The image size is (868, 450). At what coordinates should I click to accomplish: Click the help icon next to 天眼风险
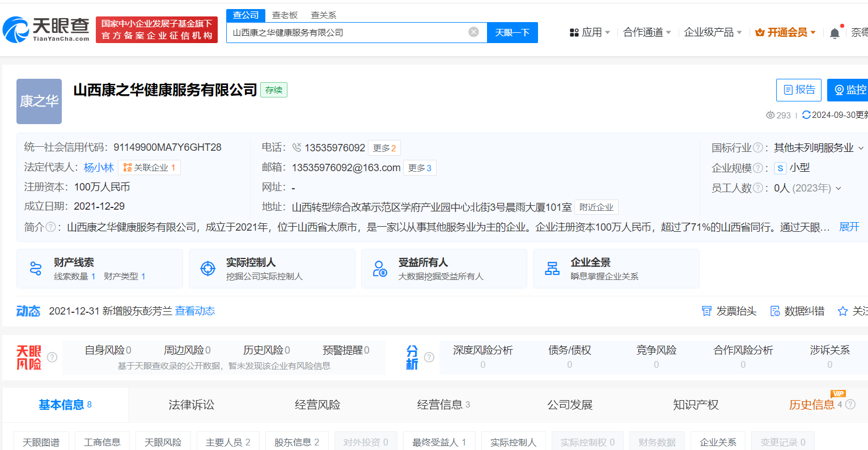pyautogui.click(x=52, y=357)
